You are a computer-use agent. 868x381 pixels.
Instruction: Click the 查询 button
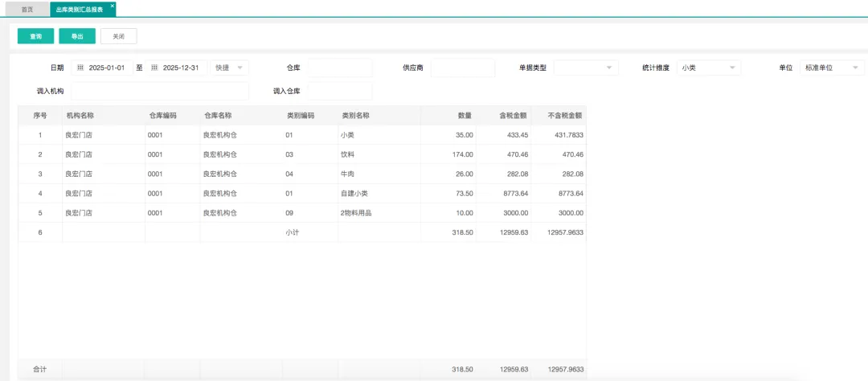[x=36, y=36]
